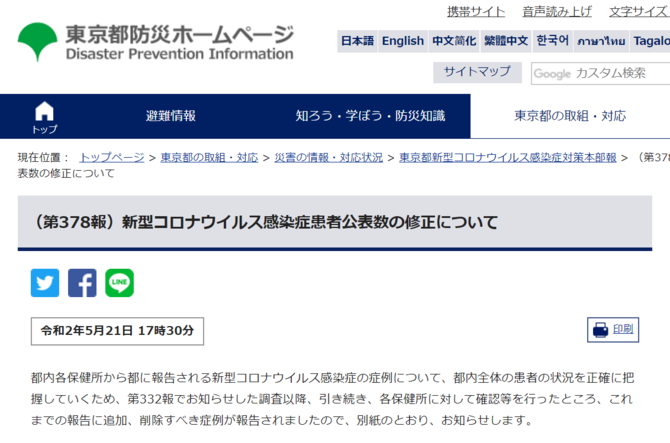670x443 pixels.
Task: Switch language to 한국어
Action: pos(553,41)
